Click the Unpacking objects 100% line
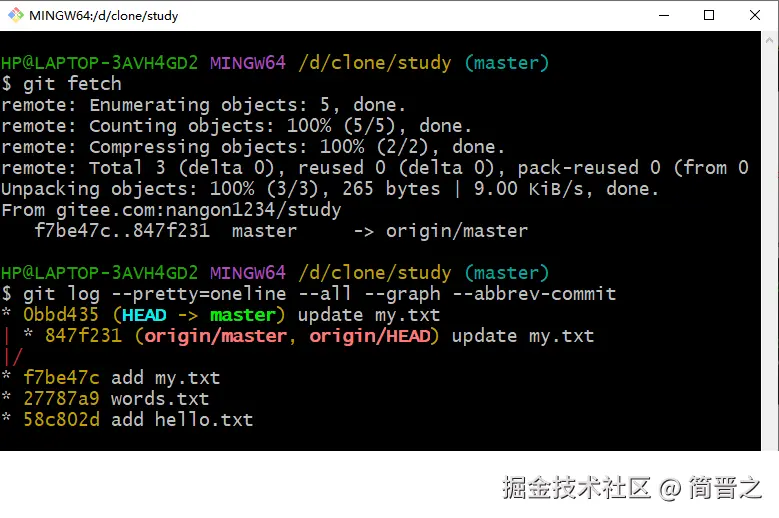Image resolution: width=779 pixels, height=518 pixels. tap(330, 189)
